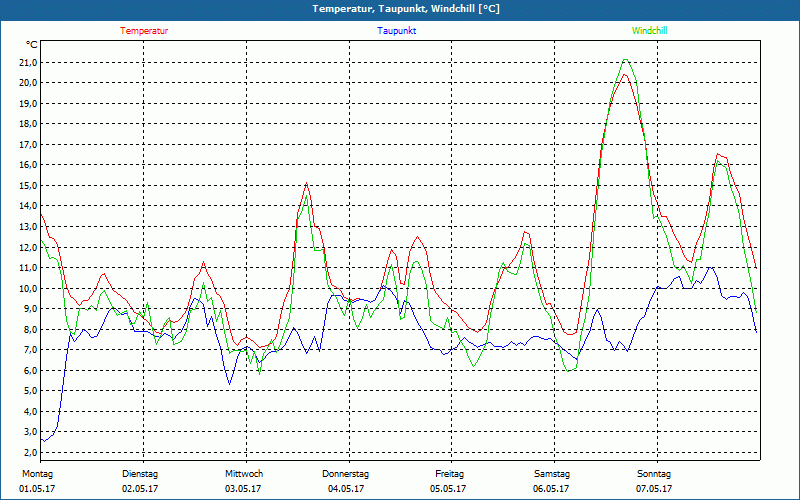The image size is (800, 500).
Task: Click the green Windchill peak above 21 on Samstag
Action: click(626, 60)
